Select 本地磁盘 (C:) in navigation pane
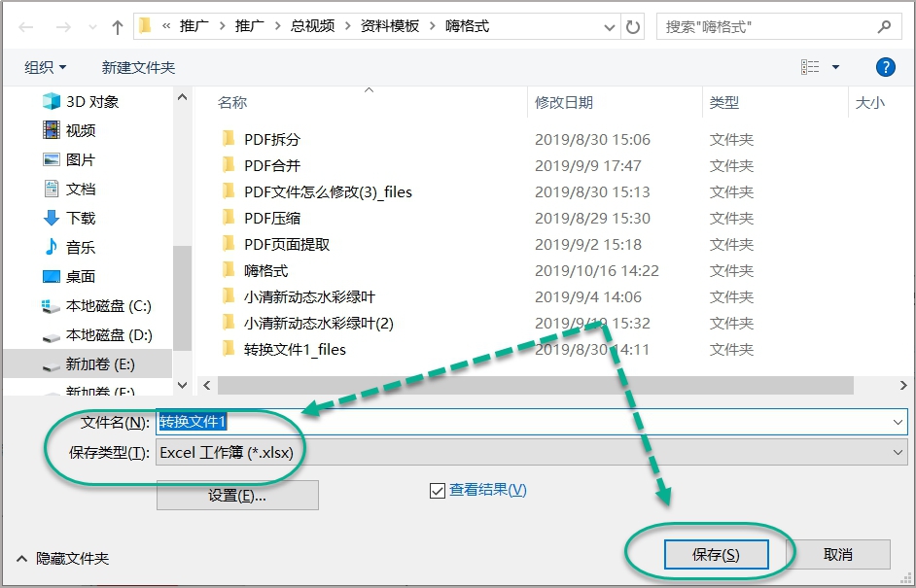916x588 pixels. (97, 306)
